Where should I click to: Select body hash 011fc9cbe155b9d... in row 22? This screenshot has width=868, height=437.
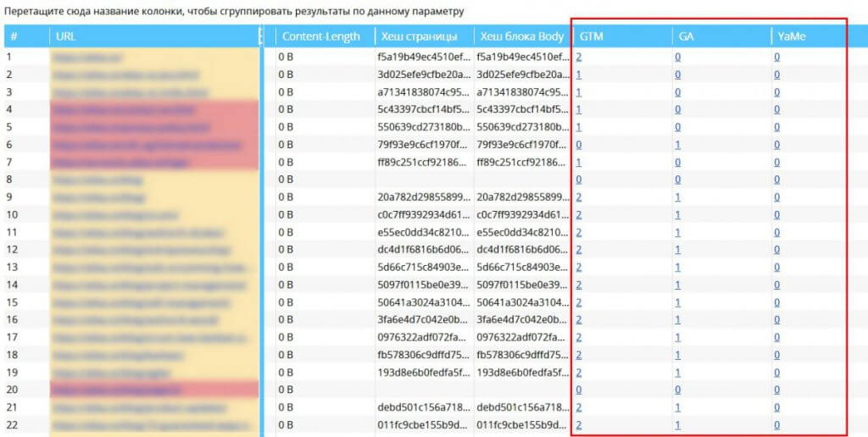522,425
